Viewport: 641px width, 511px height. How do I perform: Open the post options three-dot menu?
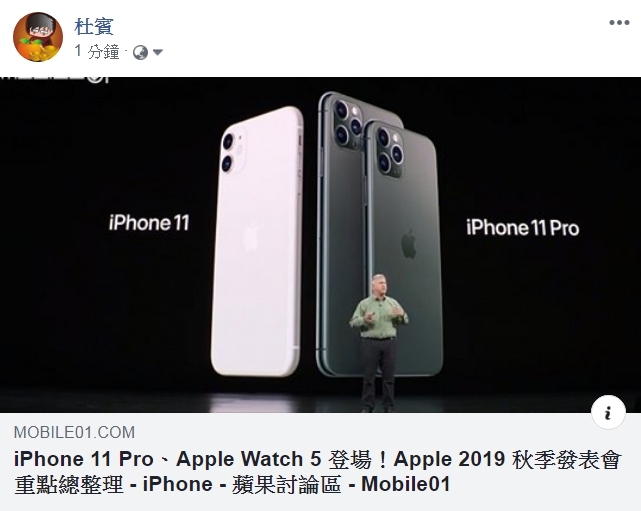(x=619, y=22)
